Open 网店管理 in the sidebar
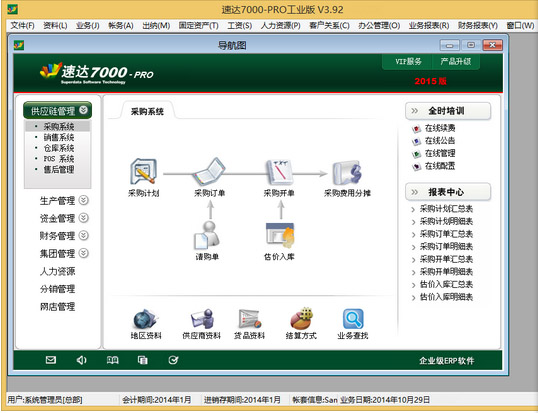This screenshot has height=413, width=538. tap(57, 306)
